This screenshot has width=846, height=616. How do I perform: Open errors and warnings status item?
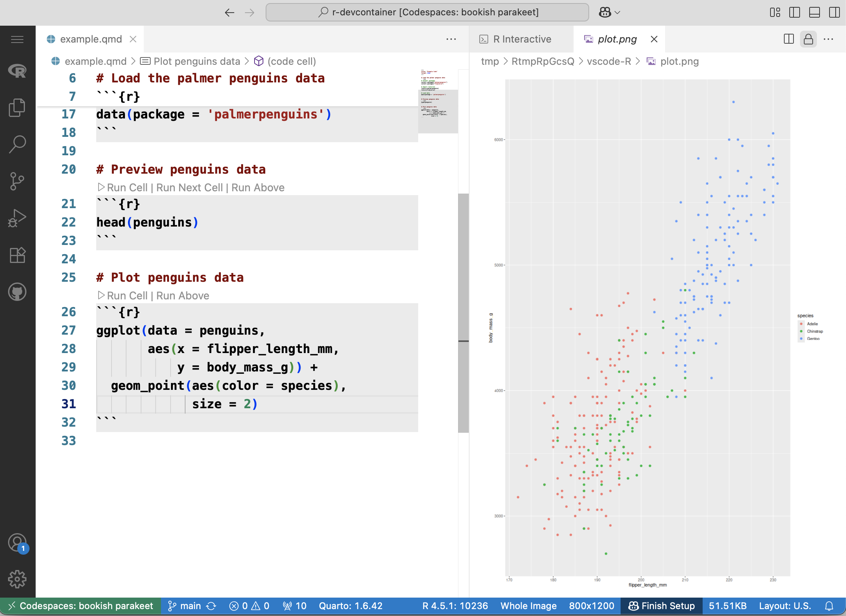pos(249,606)
